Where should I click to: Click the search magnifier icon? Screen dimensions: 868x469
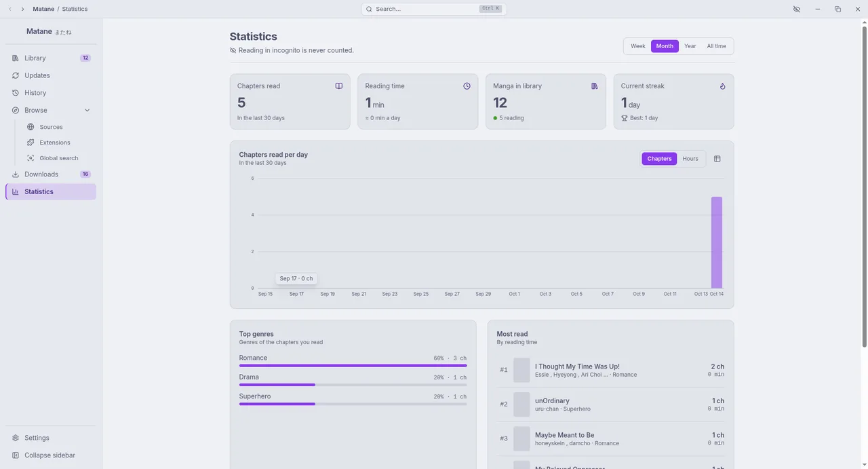tap(369, 9)
